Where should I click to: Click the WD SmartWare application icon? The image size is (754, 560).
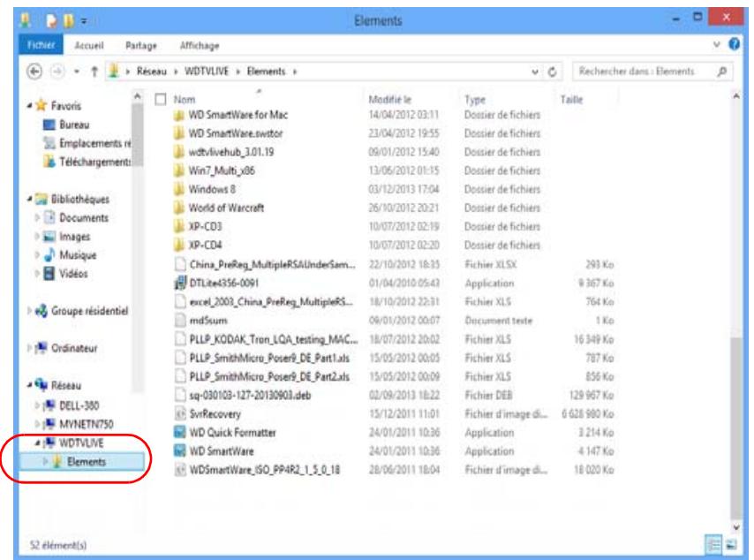tap(179, 450)
